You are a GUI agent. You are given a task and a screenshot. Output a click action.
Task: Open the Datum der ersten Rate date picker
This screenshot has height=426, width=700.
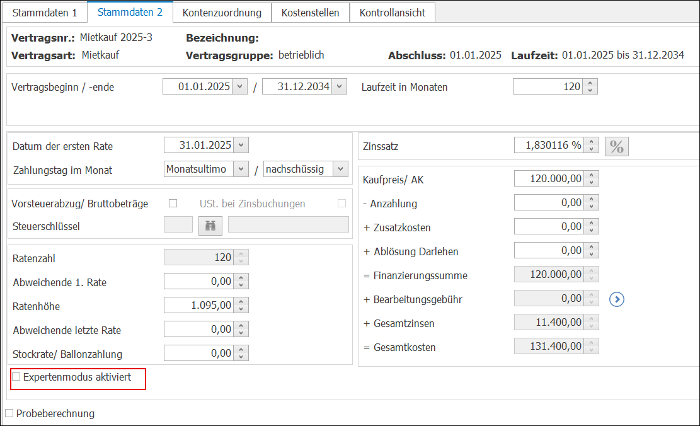(241, 145)
